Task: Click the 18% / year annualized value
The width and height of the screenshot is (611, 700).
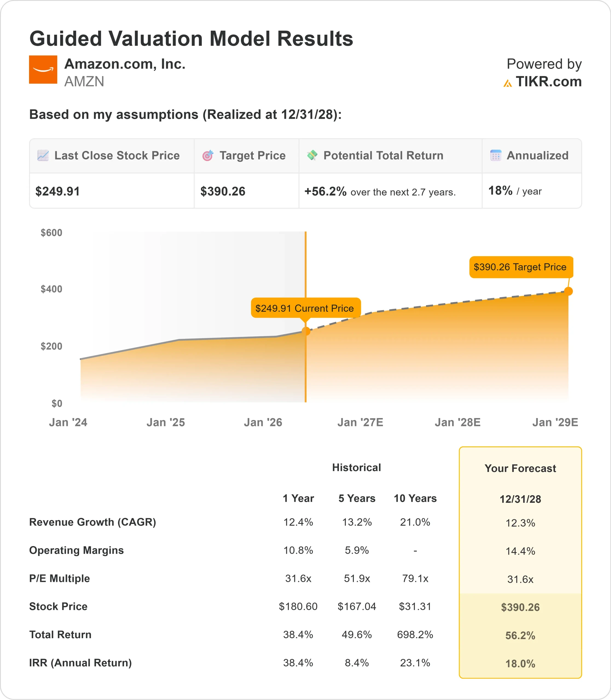Action: [x=515, y=191]
